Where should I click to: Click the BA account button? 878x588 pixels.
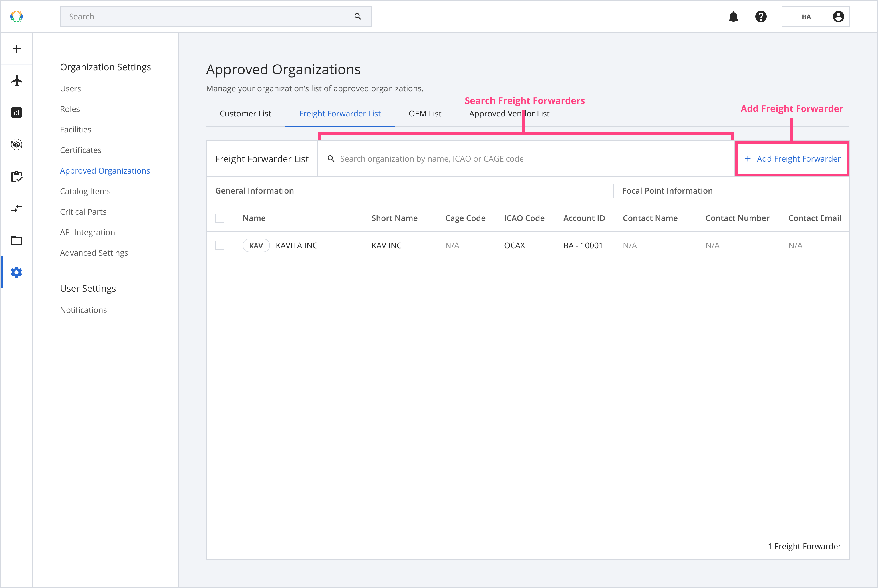click(815, 17)
